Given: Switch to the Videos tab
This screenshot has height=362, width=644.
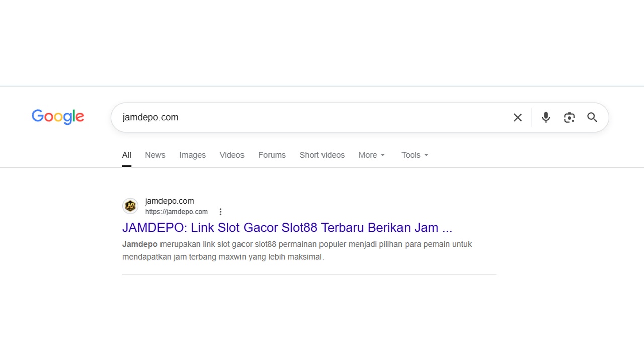Looking at the screenshot, I should click(232, 155).
